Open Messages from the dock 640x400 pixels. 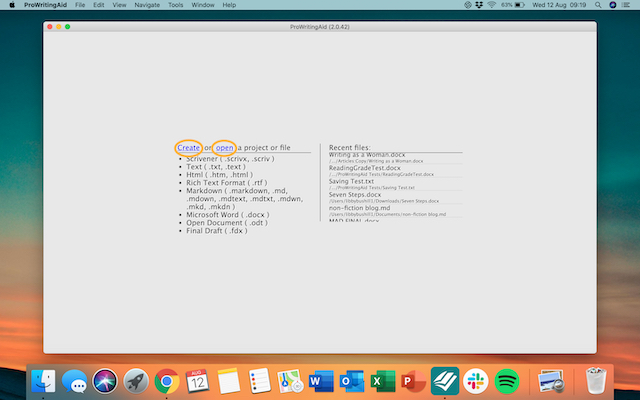click(x=74, y=381)
